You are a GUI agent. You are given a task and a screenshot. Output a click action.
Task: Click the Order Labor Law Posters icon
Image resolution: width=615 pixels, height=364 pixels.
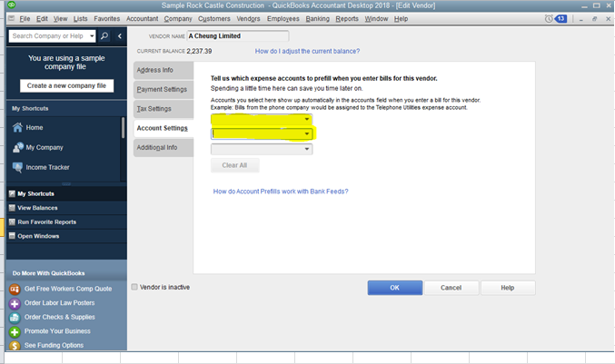click(x=15, y=303)
